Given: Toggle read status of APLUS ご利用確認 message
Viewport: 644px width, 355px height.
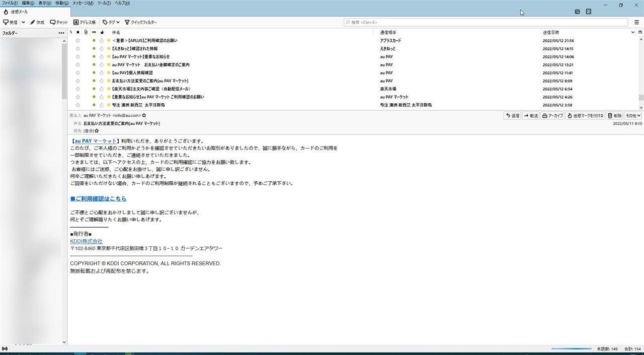Looking at the screenshot, I should click(x=94, y=41).
